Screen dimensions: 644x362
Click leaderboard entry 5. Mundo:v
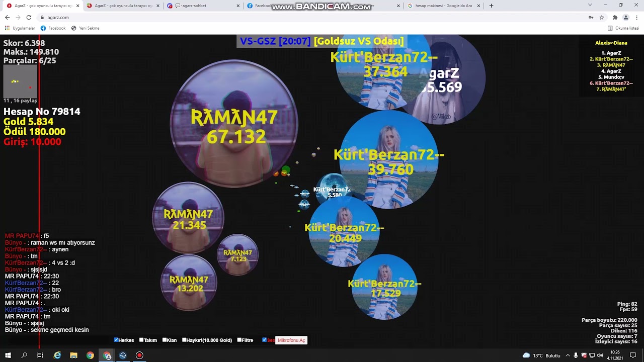[611, 77]
